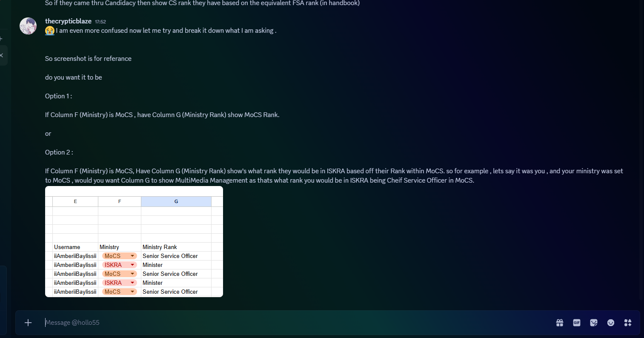Open the sticker picker

(x=594, y=323)
